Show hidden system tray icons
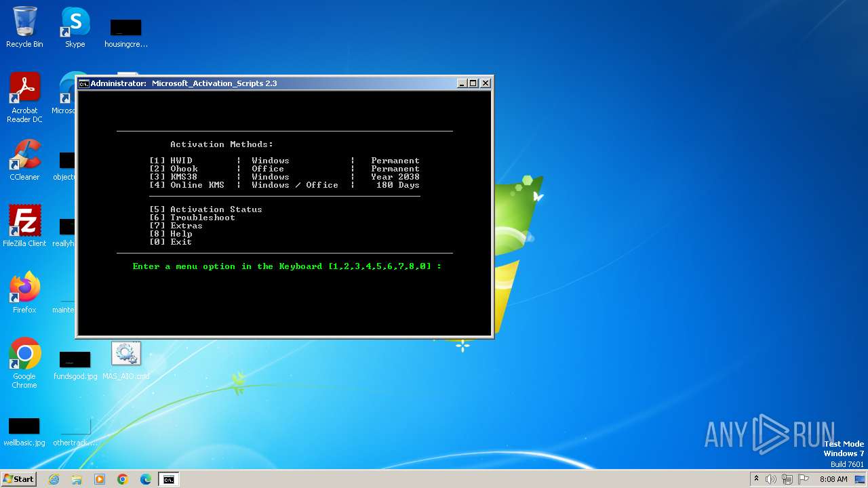868x488 pixels. [x=756, y=479]
